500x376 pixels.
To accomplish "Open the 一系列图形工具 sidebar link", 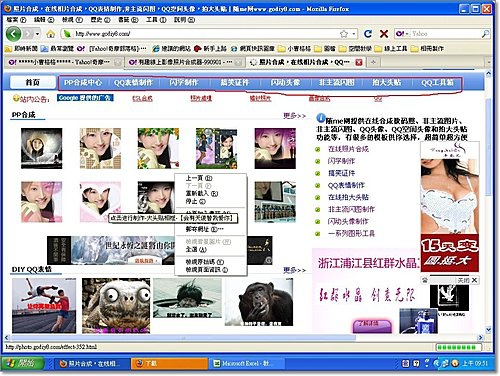I will click(351, 233).
